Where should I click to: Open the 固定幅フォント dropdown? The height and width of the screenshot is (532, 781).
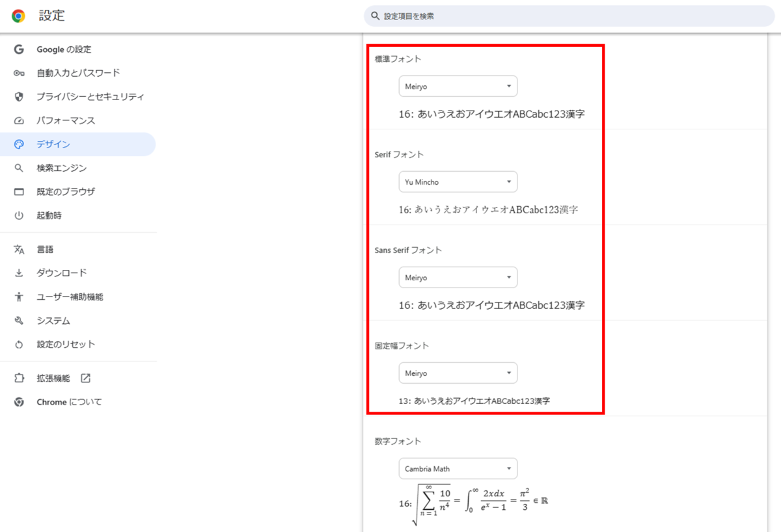click(458, 373)
